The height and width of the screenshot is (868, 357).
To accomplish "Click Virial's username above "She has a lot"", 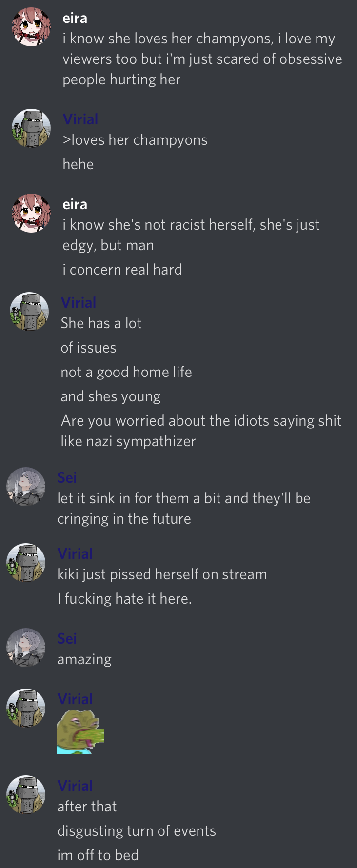I will pyautogui.click(x=79, y=302).
